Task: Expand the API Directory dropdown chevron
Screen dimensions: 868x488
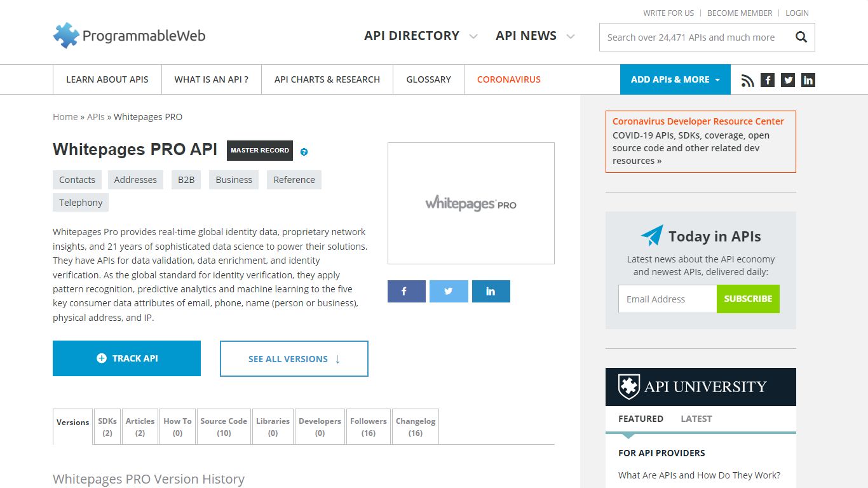Action: (x=473, y=37)
